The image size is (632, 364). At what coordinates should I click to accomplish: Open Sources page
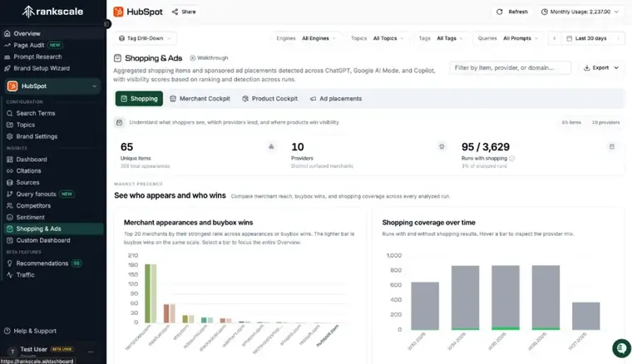click(27, 182)
